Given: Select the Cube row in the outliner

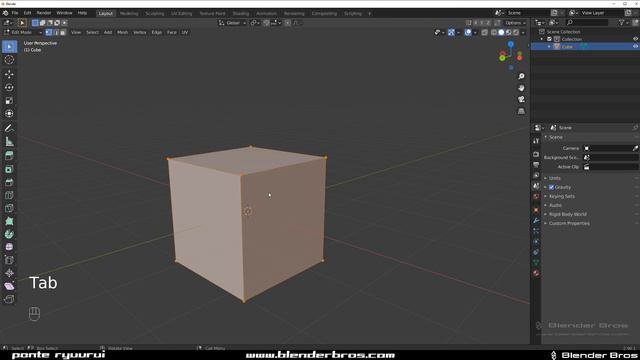Looking at the screenshot, I should [x=585, y=47].
